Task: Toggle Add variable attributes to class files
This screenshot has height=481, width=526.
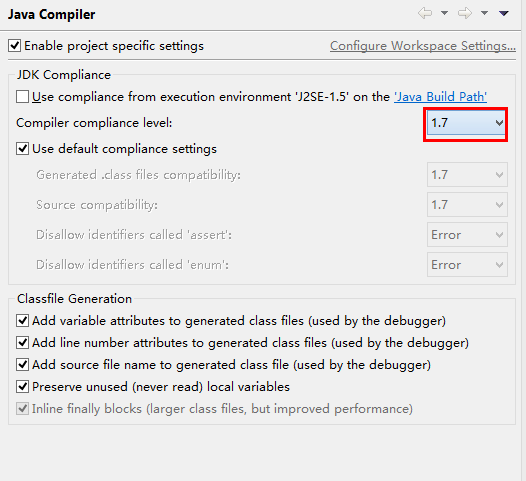Action: point(22,321)
